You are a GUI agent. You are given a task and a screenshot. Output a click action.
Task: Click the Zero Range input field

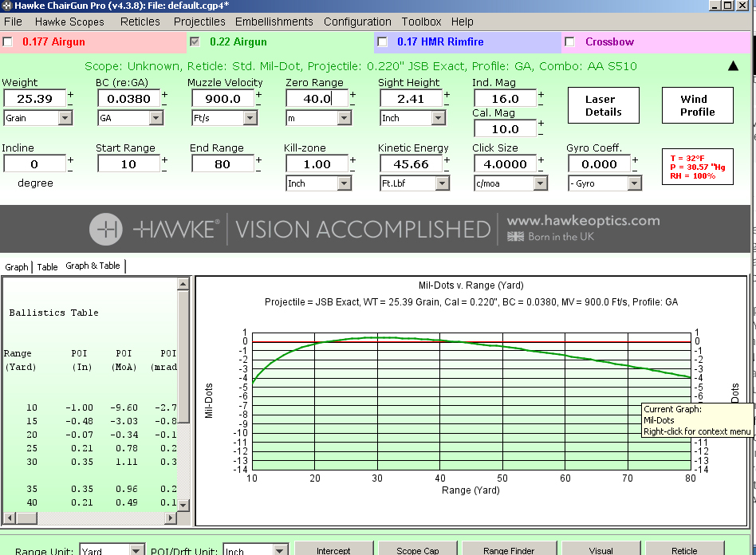tap(317, 99)
